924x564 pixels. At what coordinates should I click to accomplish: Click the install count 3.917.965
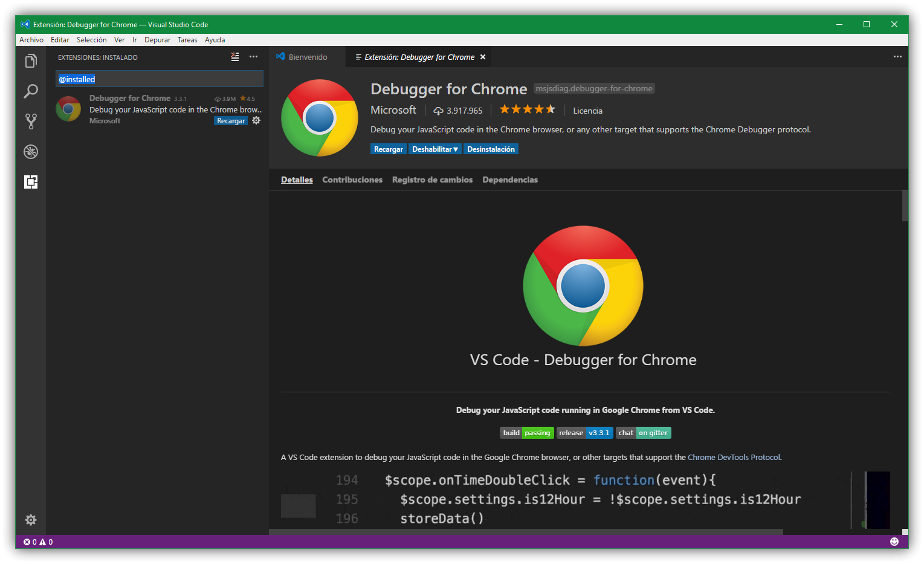pyautogui.click(x=458, y=111)
